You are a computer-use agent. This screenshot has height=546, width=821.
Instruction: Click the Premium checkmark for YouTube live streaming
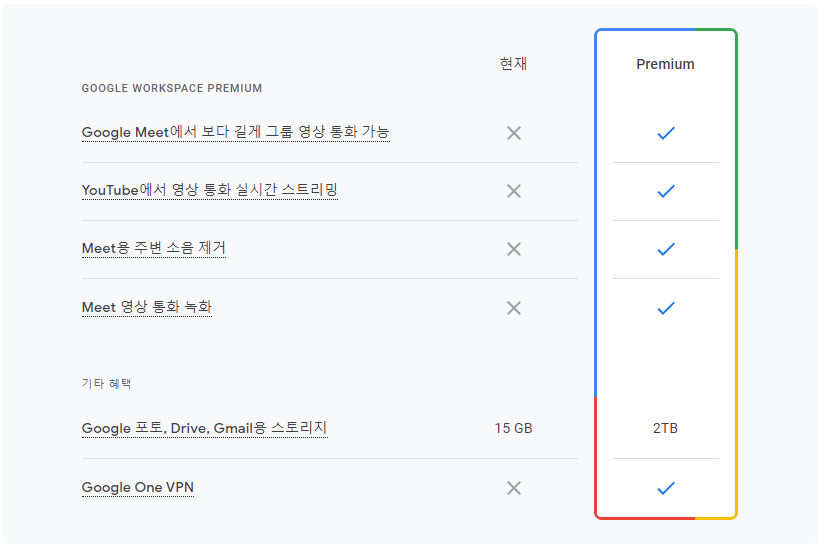coord(665,191)
